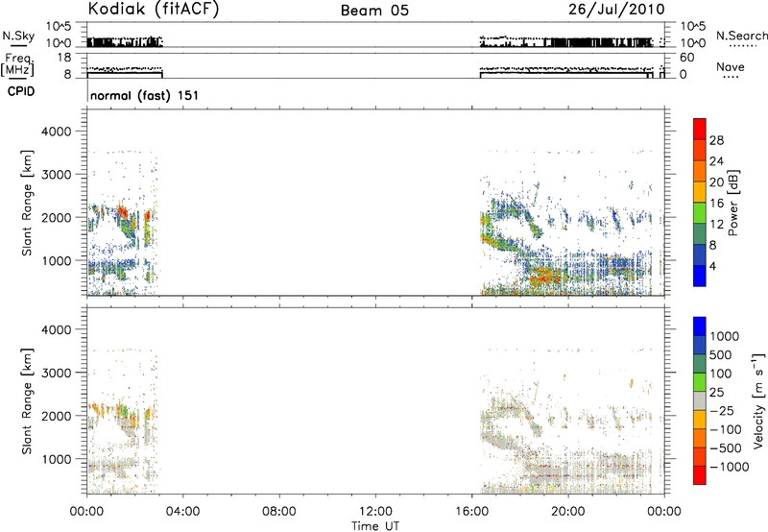Select the 'N.Sky' legend label
Viewport: 768px width, 532px height.
18,36
